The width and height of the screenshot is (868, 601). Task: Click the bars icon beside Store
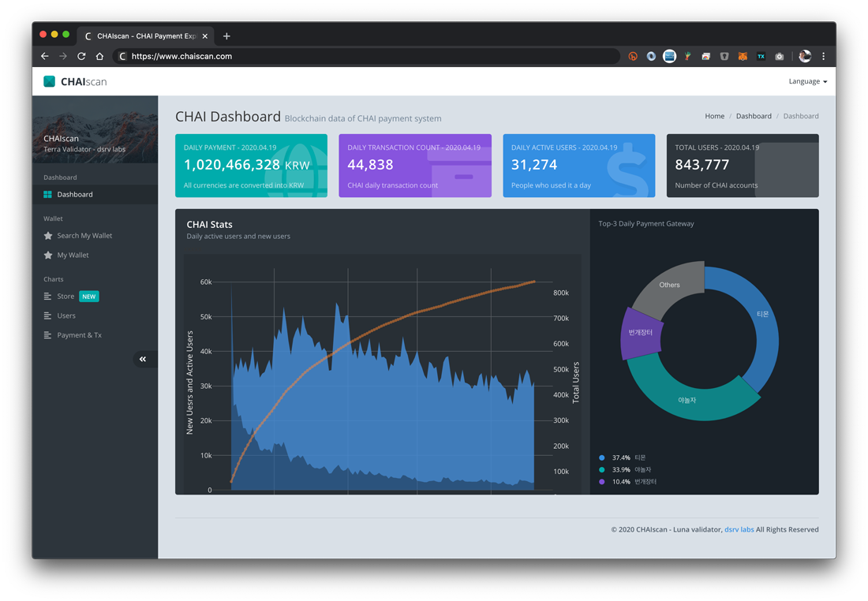point(47,296)
